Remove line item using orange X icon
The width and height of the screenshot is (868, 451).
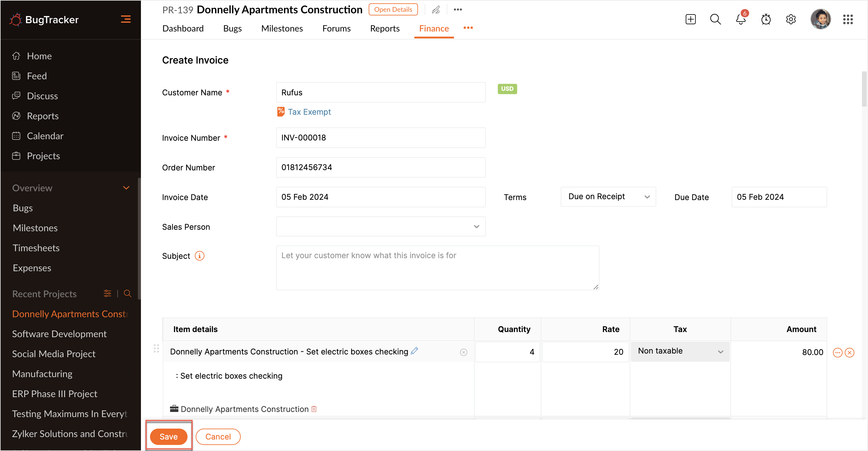pyautogui.click(x=850, y=353)
